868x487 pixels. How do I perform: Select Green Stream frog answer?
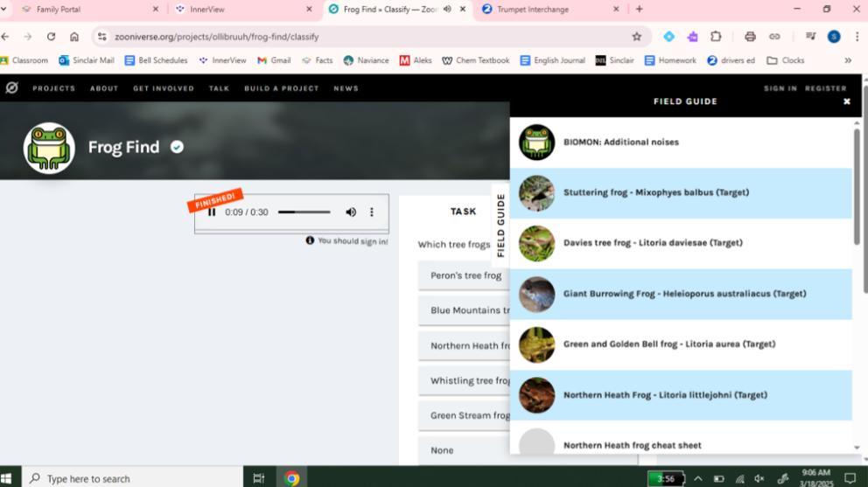click(x=464, y=415)
